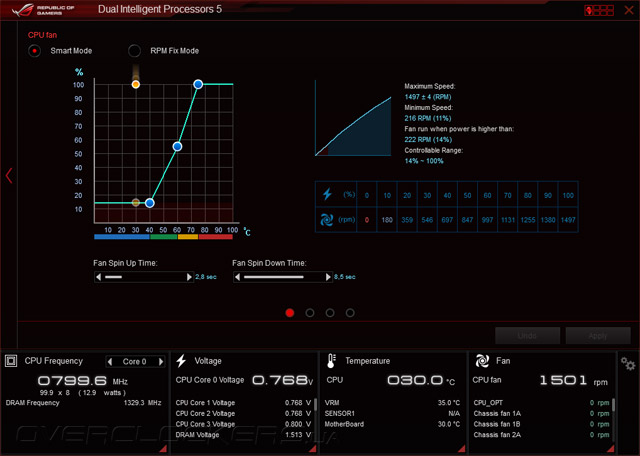Screen dimensions: 640x456
Task: Click the '222 RPM (14%)' value
Action: (x=428, y=139)
